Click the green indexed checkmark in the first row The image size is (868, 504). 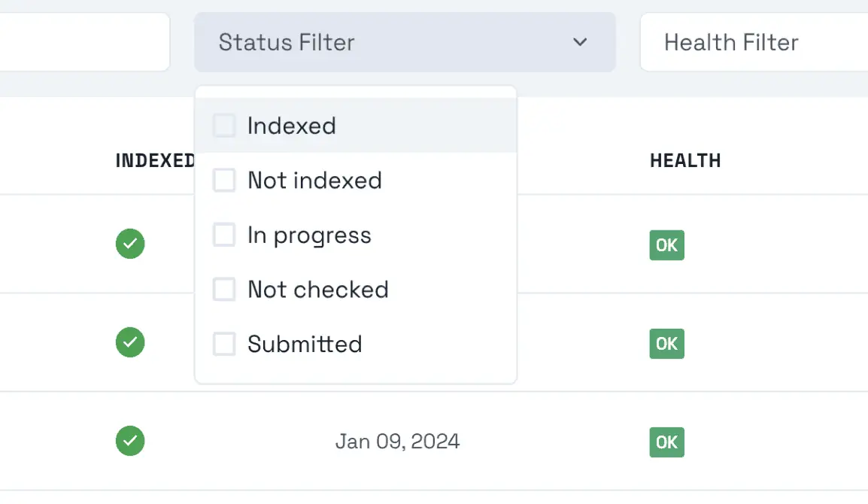click(x=129, y=244)
